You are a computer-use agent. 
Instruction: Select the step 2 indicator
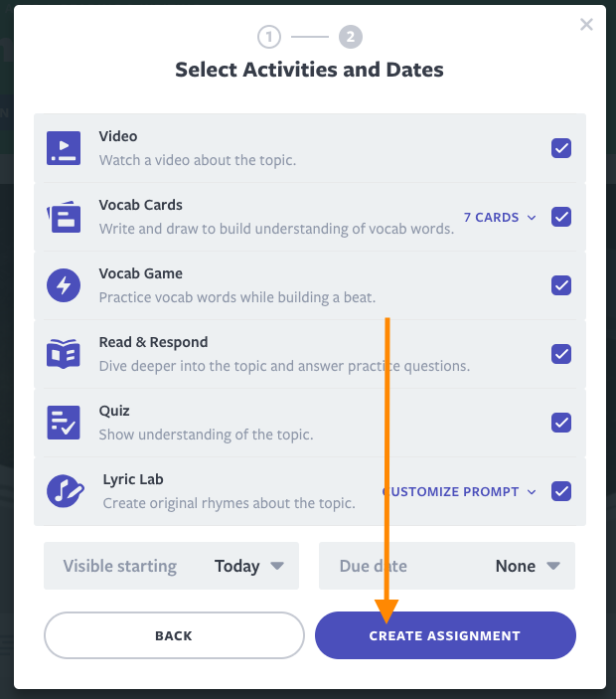(x=350, y=38)
